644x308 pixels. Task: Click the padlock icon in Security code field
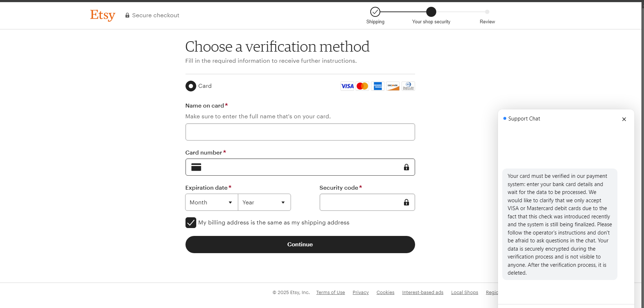pos(406,202)
